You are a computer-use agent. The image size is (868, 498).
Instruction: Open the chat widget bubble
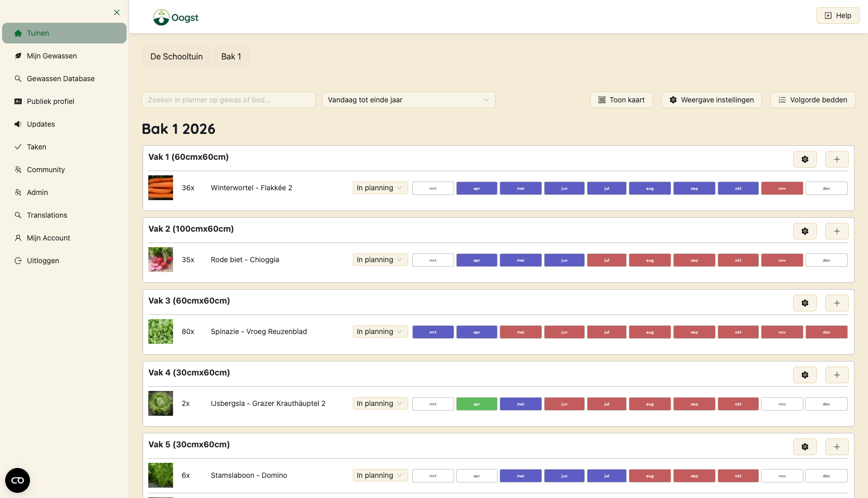[x=18, y=480]
